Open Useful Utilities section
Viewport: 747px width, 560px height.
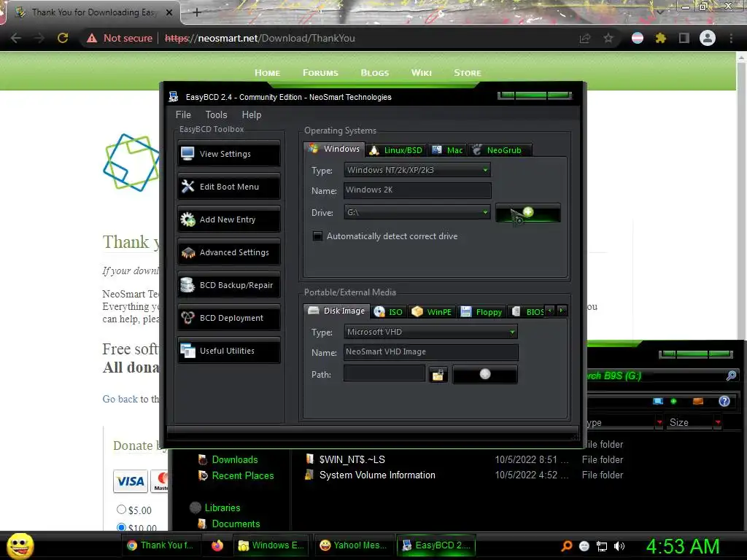click(228, 351)
